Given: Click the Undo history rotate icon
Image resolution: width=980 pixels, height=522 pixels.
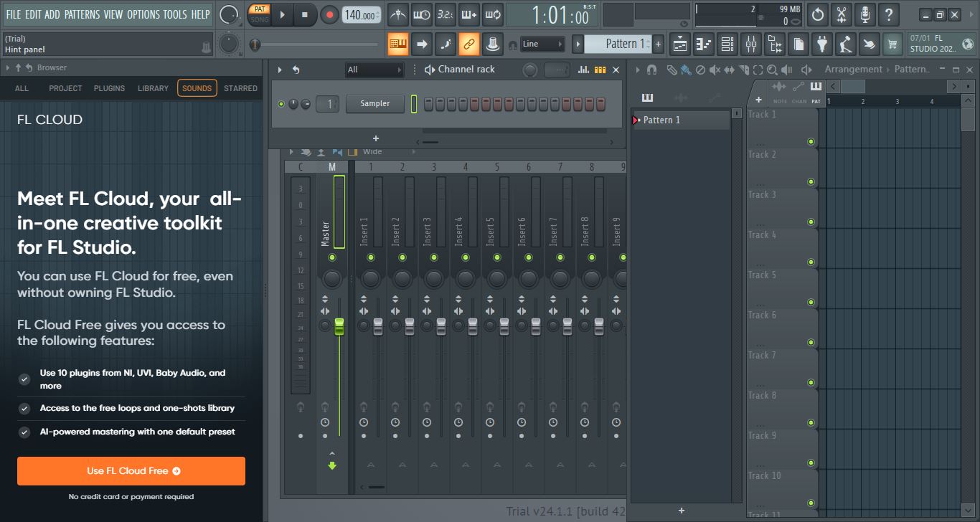Looking at the screenshot, I should point(818,14).
